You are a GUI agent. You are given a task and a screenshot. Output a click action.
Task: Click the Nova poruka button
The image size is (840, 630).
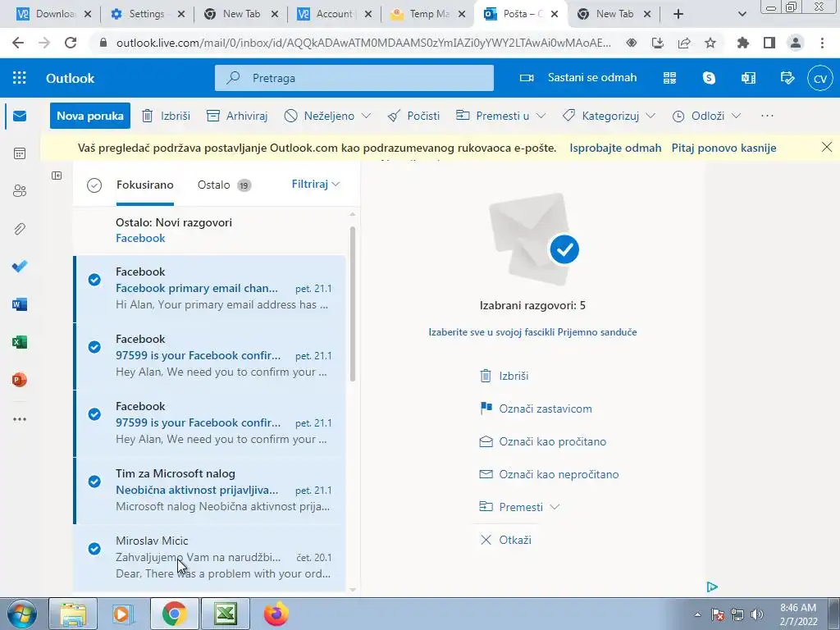point(90,116)
